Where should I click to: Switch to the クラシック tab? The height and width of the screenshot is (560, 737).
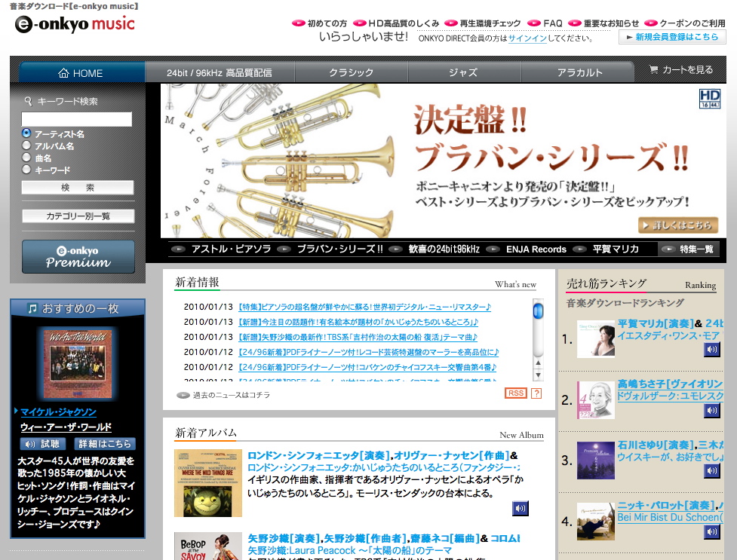(351, 72)
